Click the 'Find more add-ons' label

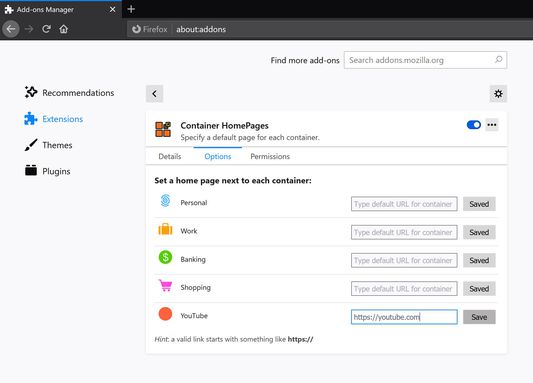click(305, 60)
